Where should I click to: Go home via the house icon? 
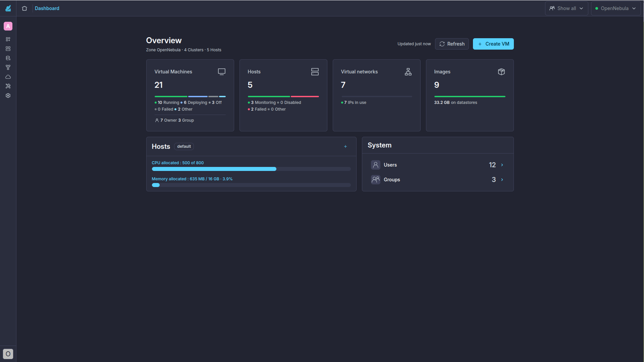point(24,8)
